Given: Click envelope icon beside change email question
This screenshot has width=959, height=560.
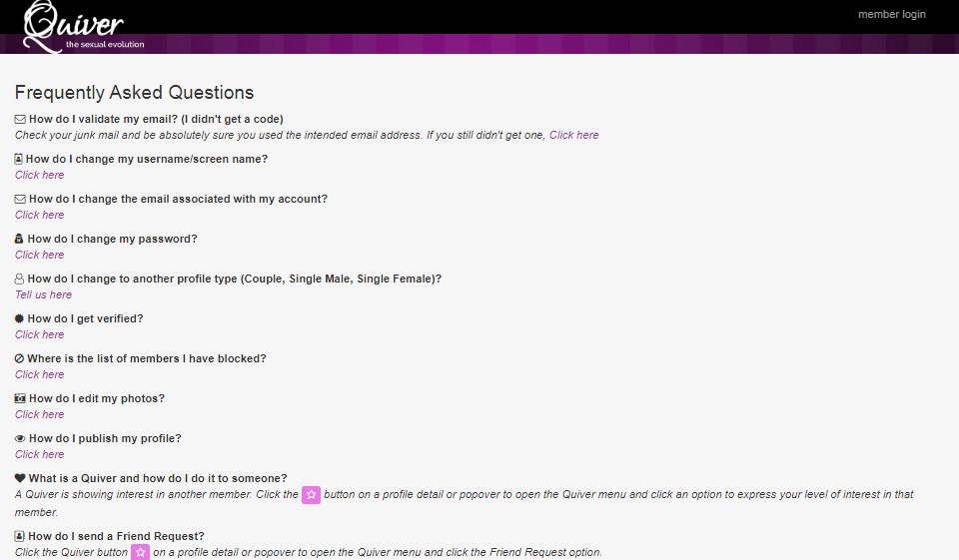Looking at the screenshot, I should click(20, 199).
